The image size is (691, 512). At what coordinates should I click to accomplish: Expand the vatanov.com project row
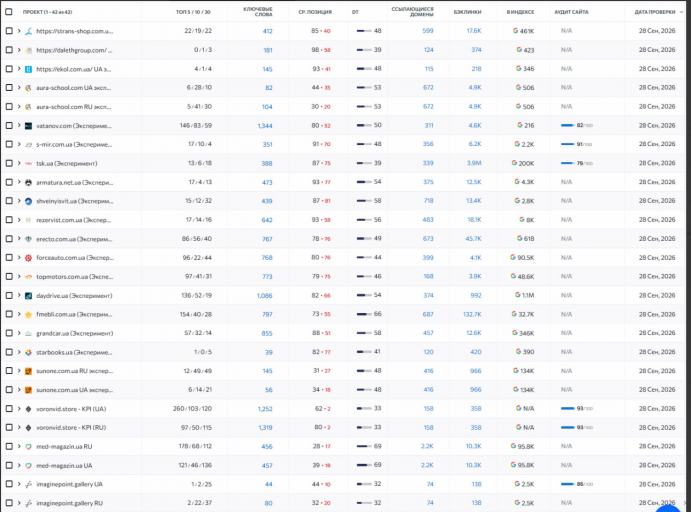pyautogui.click(x=19, y=126)
